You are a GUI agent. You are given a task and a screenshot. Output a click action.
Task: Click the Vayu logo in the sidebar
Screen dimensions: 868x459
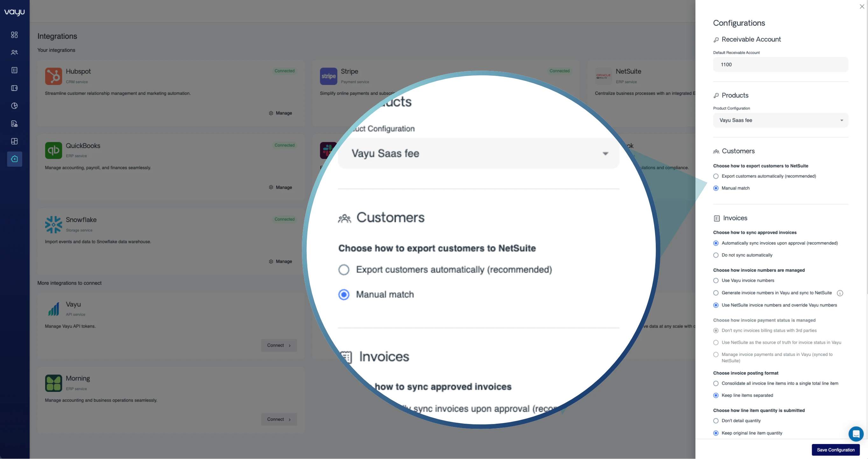tap(15, 12)
